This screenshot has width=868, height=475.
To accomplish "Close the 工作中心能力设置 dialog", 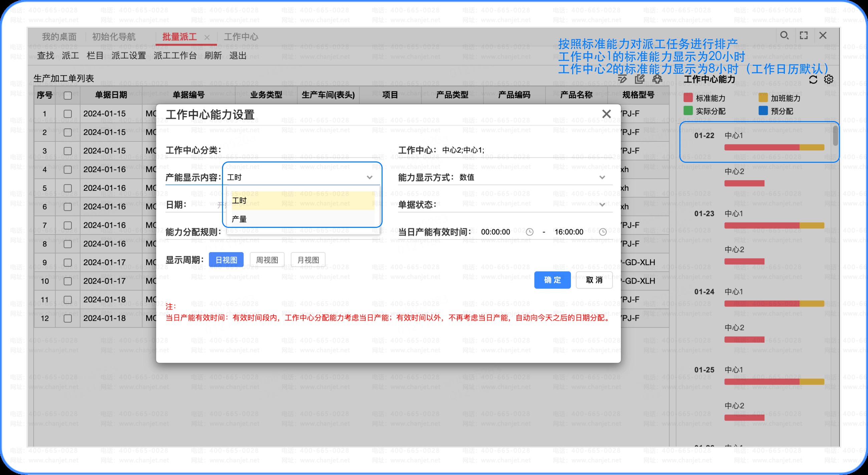I will (x=607, y=114).
